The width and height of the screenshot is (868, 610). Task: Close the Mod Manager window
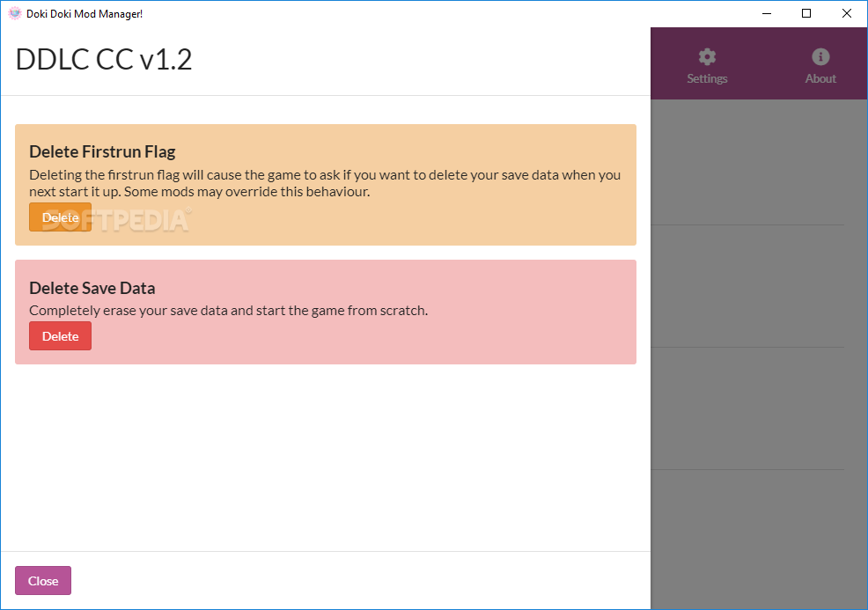[847, 13]
